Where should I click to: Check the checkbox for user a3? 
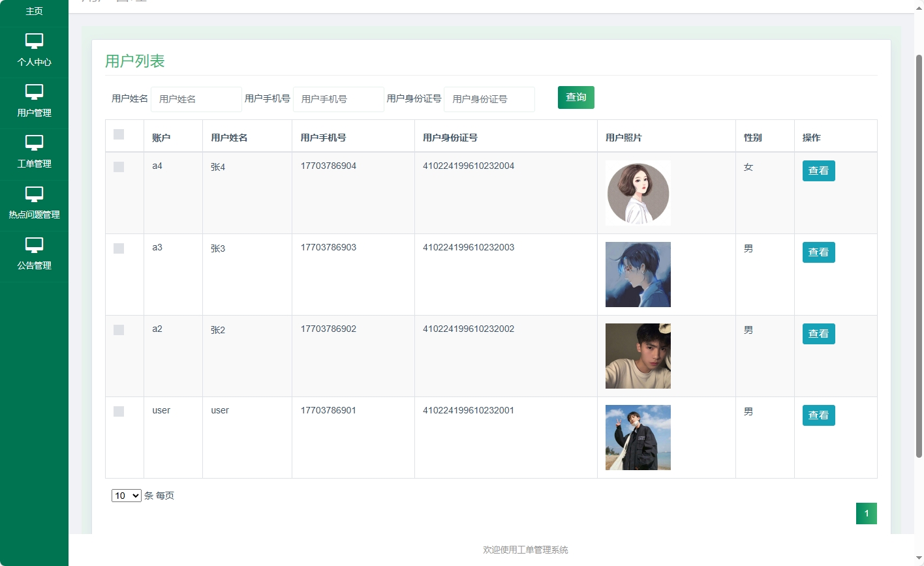118,248
